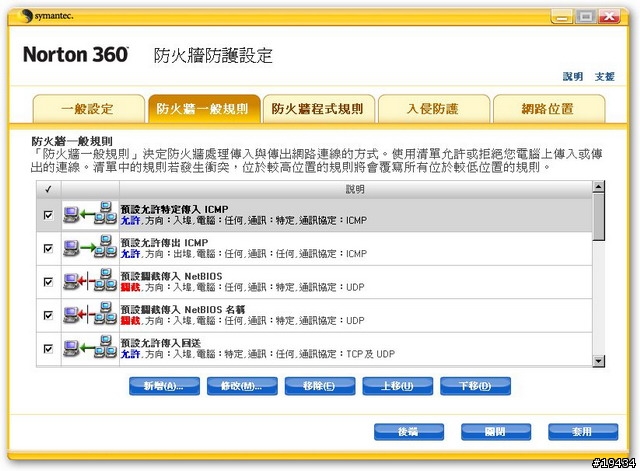This screenshot has height=471, width=640.
Task: Disable the 預設允許傳入回送 rule checkbox
Action: click(48, 349)
